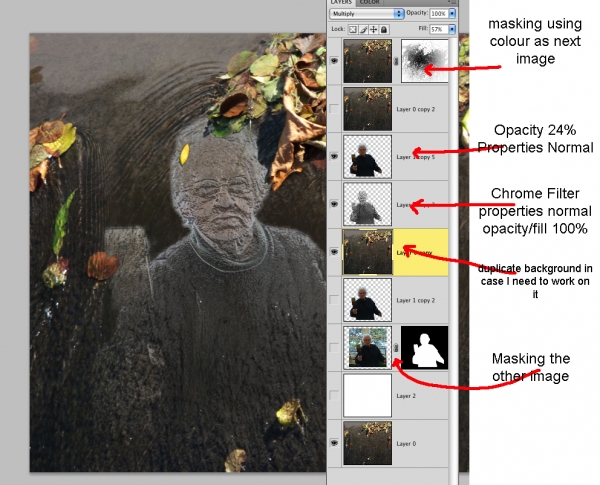The image size is (600, 485).
Task: Show the Layer 0 copy 2 layer
Action: pyautogui.click(x=334, y=109)
